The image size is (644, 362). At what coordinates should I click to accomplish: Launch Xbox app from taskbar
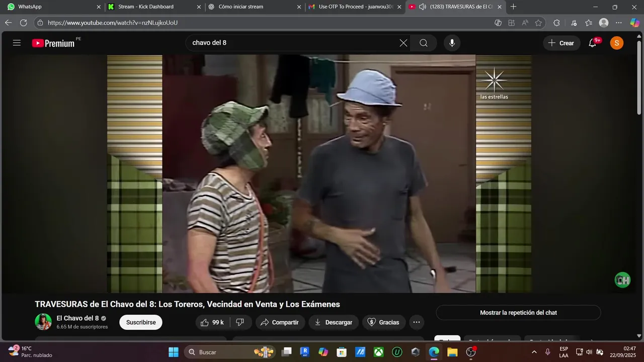tap(378, 352)
